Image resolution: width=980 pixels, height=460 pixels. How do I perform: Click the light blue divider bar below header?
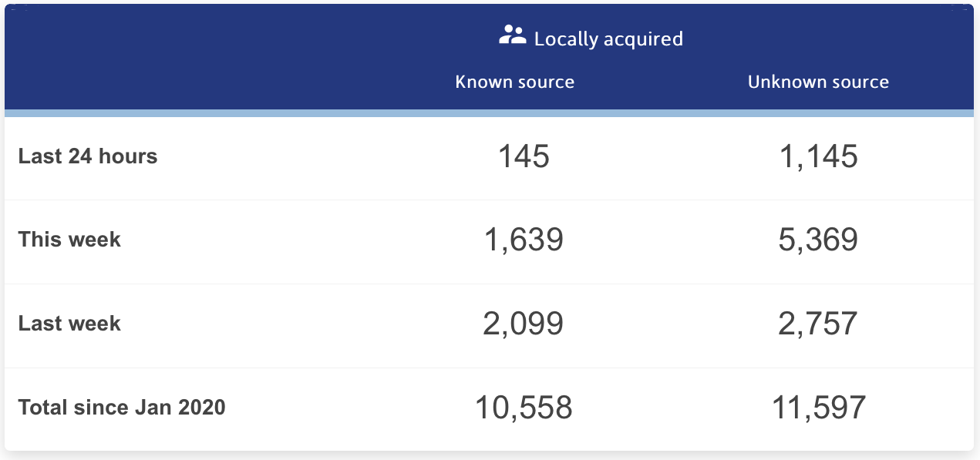[490, 113]
